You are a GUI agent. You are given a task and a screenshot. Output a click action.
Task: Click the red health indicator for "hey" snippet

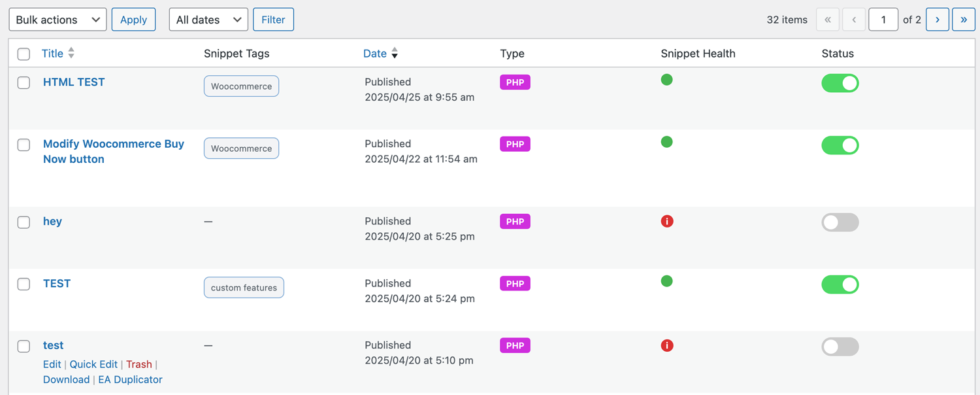[666, 221]
